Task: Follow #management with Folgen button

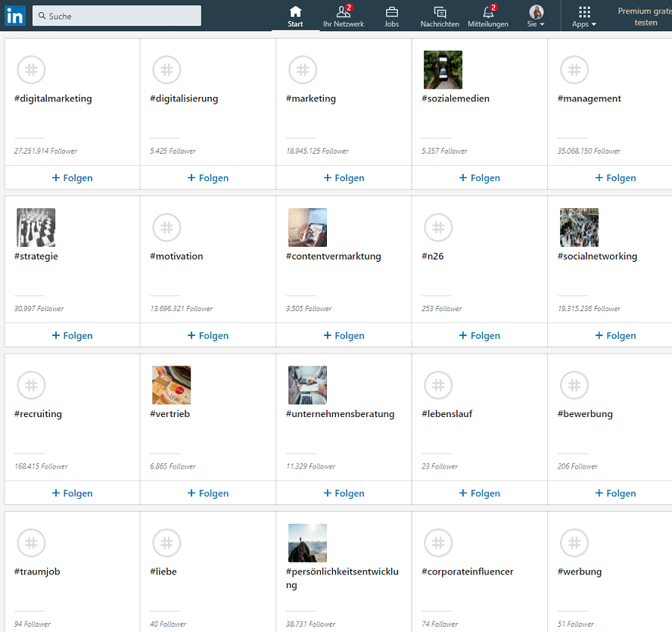Action: point(615,178)
